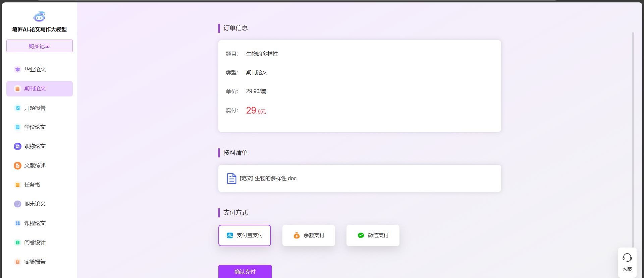The image size is (644, 278).
Task: Select 余额支付 payment method
Action: coord(309,235)
